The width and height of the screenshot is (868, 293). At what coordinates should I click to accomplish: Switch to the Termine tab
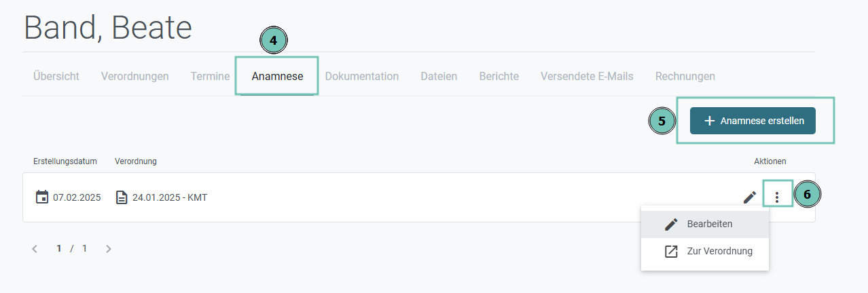coord(210,76)
